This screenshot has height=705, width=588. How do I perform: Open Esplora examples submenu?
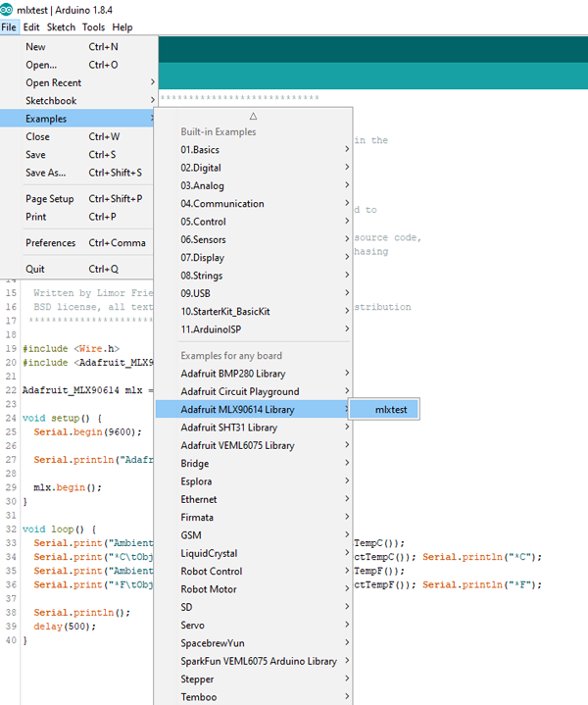254,481
